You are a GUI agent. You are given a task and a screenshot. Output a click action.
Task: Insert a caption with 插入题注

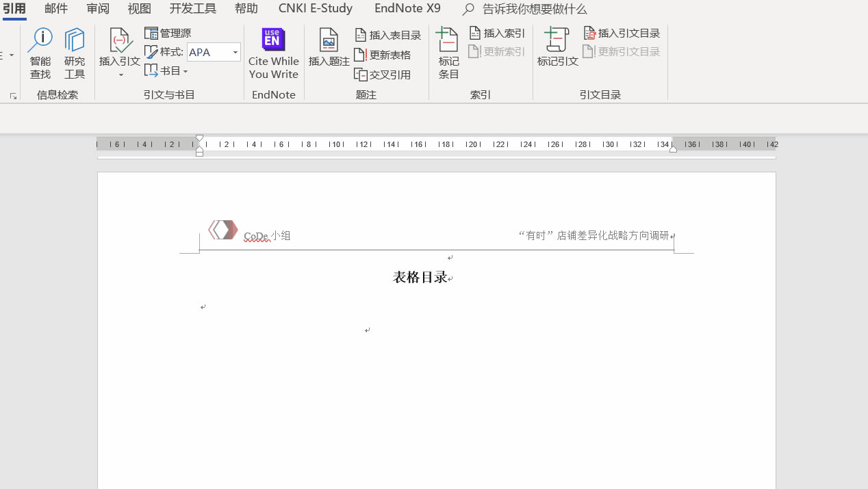[x=329, y=55]
